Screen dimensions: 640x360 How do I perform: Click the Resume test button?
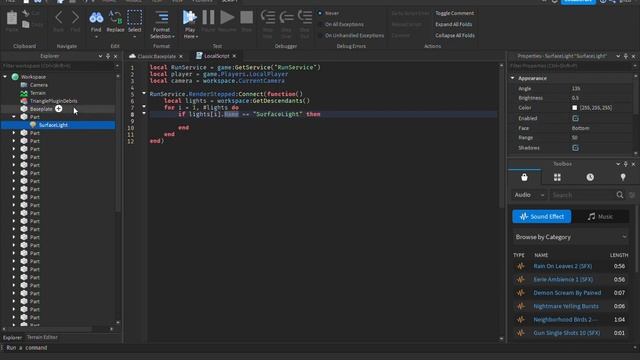pyautogui.click(x=227, y=17)
